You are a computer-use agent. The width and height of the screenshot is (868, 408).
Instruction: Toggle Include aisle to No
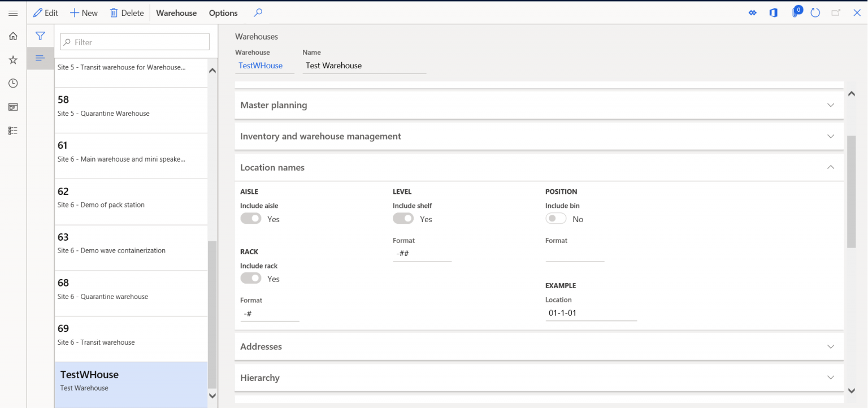tap(251, 218)
